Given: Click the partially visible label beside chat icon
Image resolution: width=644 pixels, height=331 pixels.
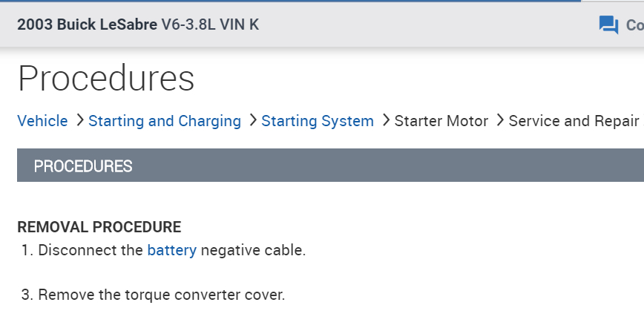Looking at the screenshot, I should (634, 24).
